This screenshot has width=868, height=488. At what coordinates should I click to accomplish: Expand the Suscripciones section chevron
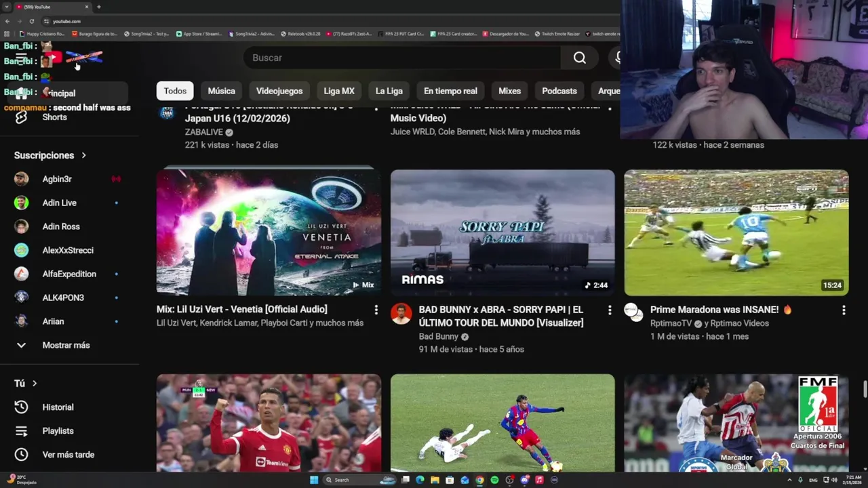pyautogui.click(x=84, y=155)
